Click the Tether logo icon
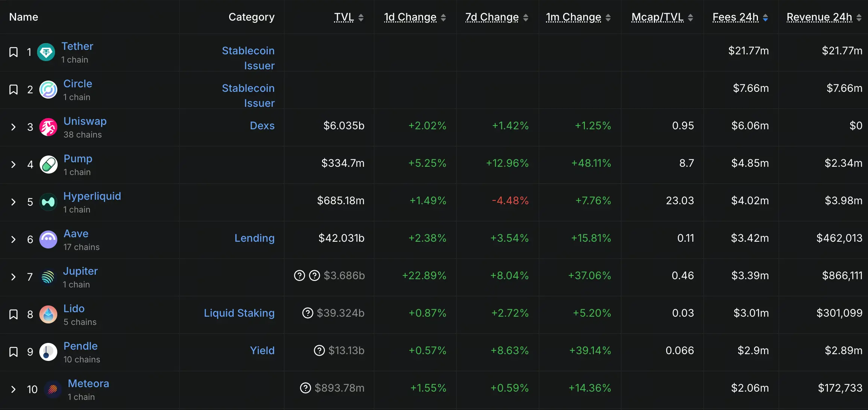 (46, 52)
